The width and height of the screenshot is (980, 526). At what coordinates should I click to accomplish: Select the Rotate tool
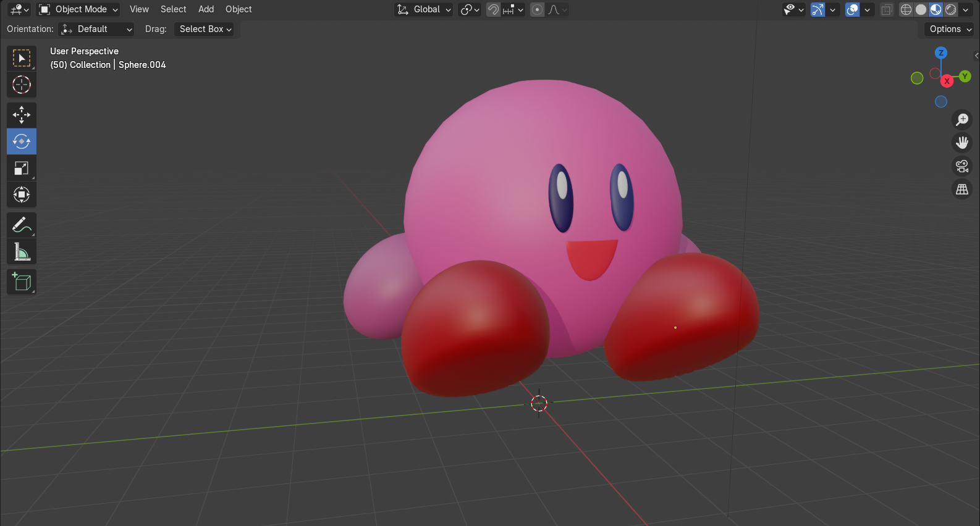[x=22, y=141]
